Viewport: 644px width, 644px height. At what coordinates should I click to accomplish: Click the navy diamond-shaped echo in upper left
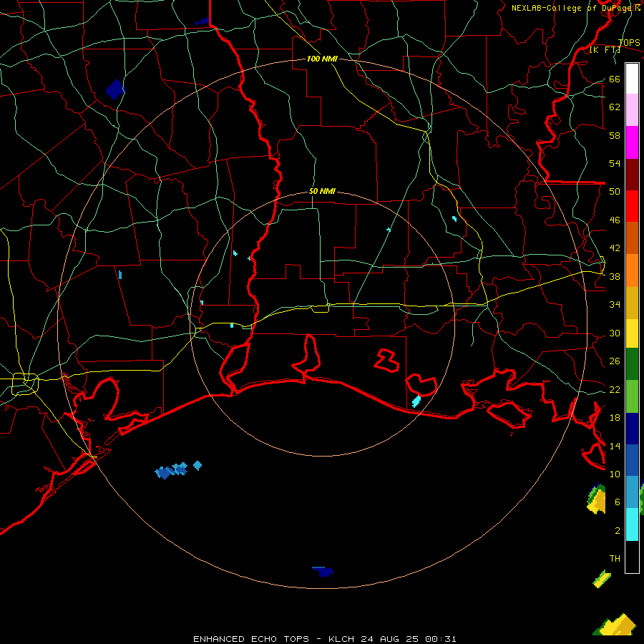[x=115, y=89]
